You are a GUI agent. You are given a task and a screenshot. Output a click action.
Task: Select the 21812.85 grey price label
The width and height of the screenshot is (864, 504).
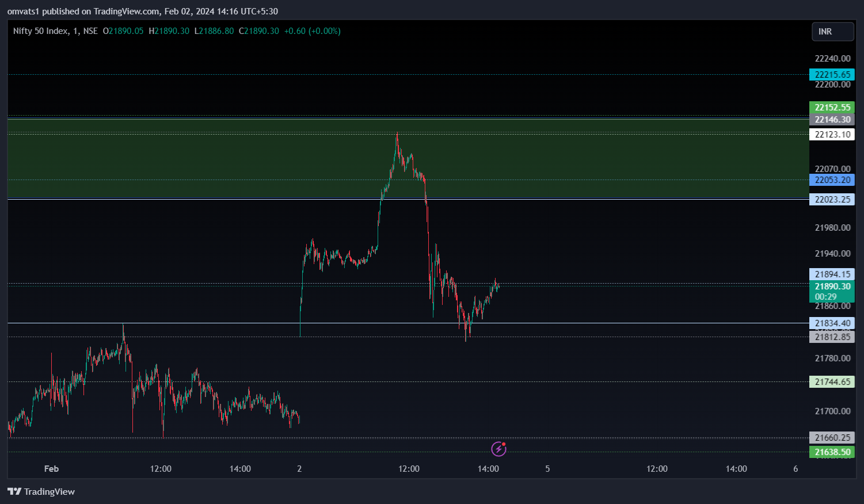pyautogui.click(x=832, y=337)
